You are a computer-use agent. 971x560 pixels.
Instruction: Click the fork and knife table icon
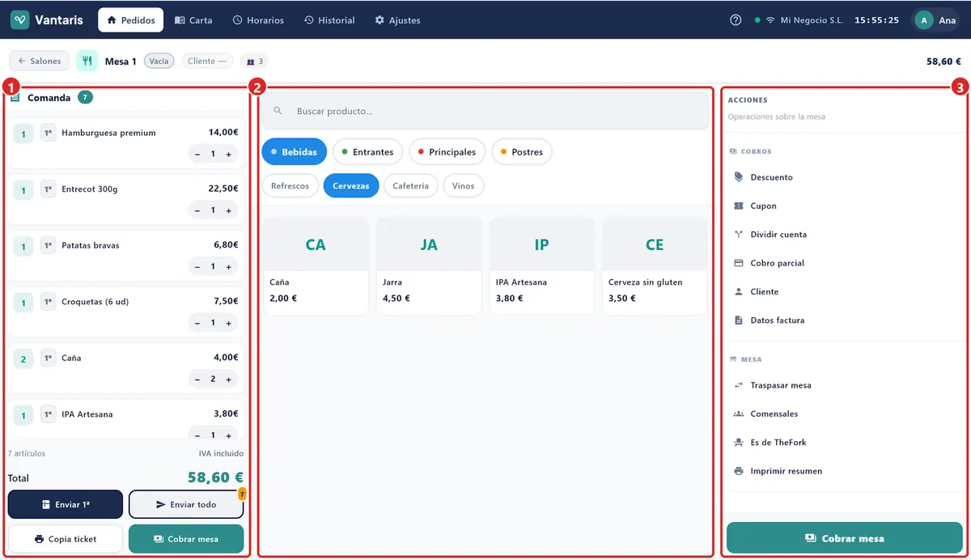pyautogui.click(x=87, y=61)
